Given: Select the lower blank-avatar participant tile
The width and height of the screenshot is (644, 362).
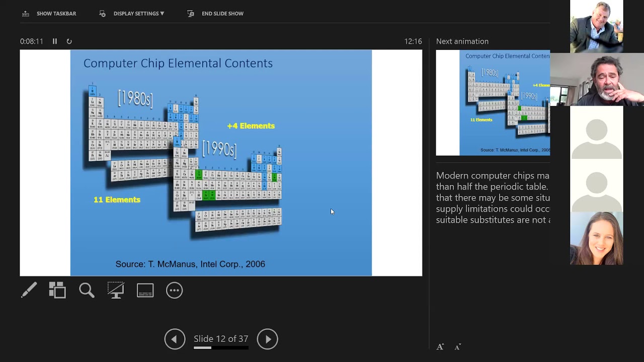Looking at the screenshot, I should point(597,186).
